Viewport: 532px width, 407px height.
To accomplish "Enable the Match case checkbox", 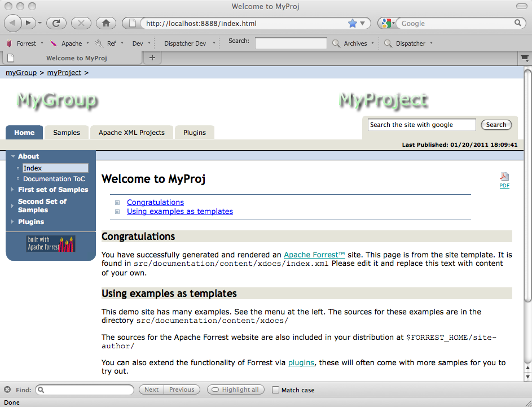I will [x=275, y=390].
